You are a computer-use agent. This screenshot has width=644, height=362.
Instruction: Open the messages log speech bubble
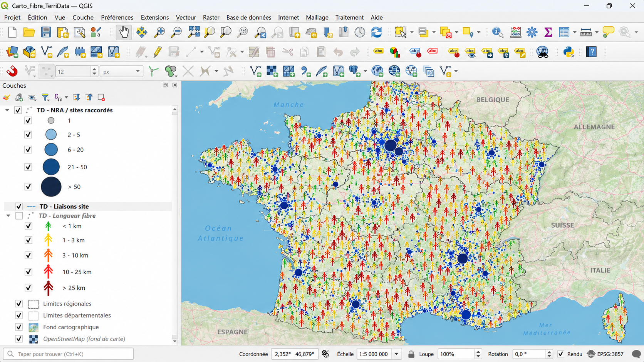[x=636, y=354]
